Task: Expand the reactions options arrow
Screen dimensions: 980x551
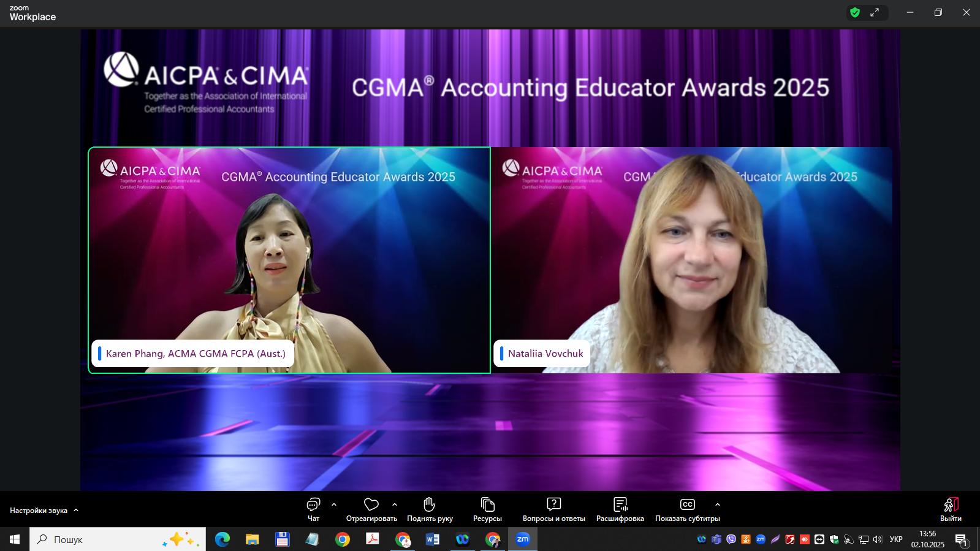Action: (395, 504)
